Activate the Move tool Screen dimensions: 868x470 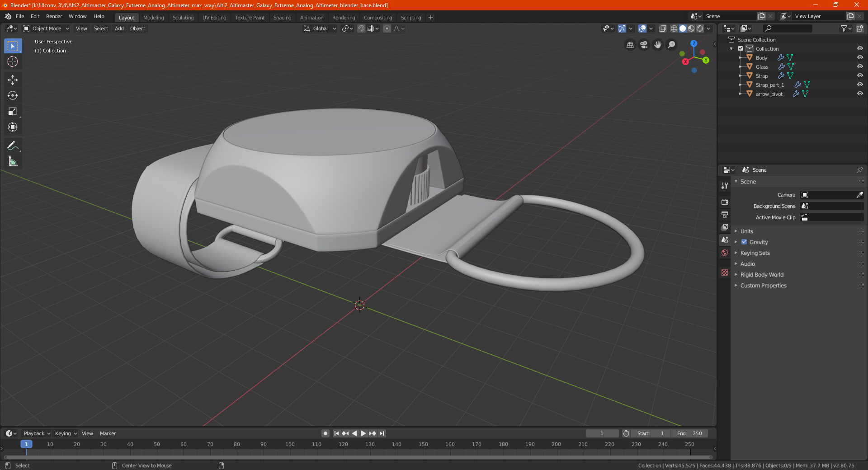coord(13,80)
